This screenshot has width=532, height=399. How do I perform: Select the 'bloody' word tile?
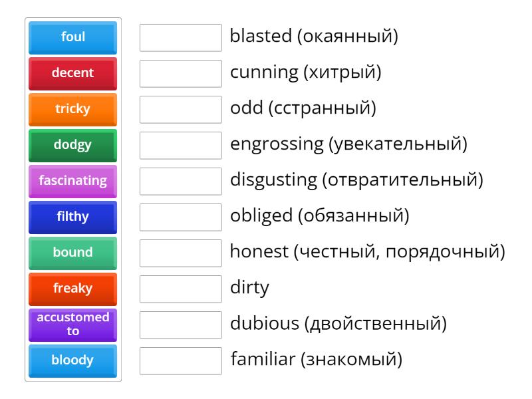[72, 361]
